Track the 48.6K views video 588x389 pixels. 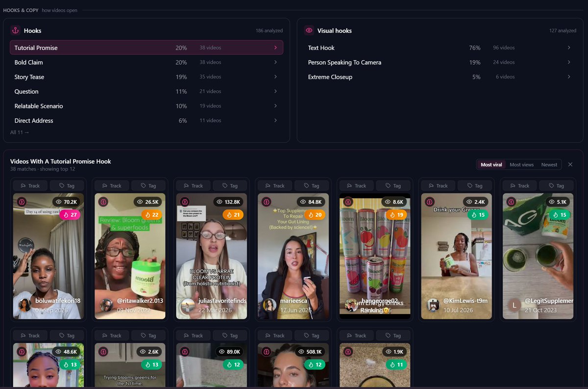pos(30,336)
